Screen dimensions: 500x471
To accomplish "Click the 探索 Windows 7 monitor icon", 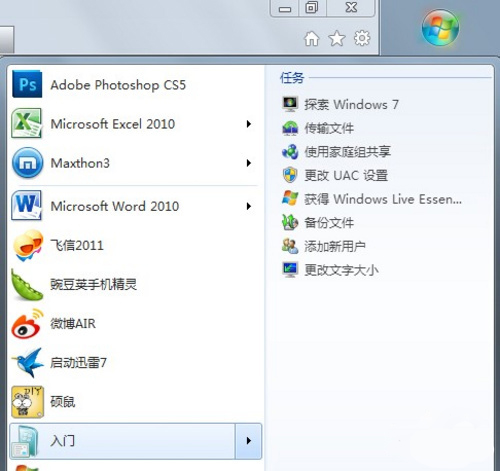I will point(290,104).
